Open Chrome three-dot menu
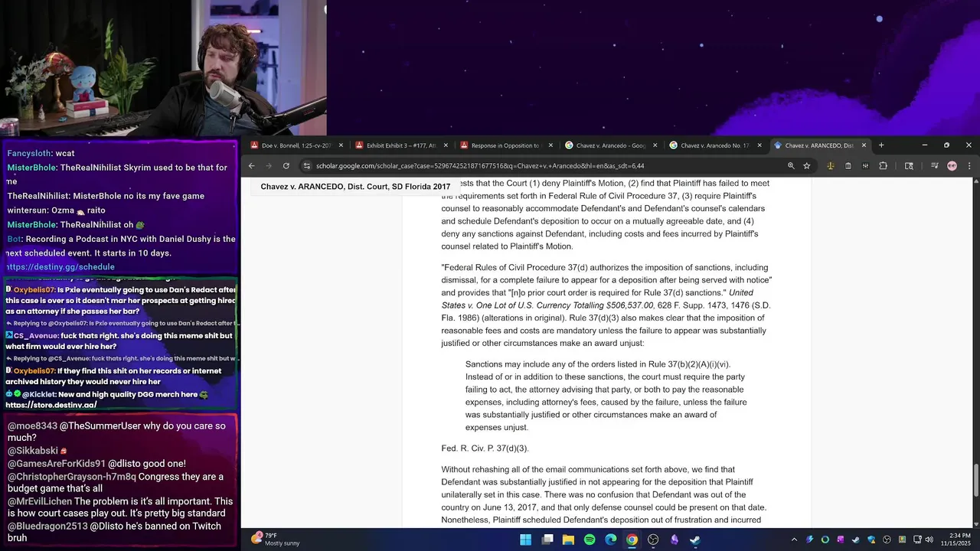The height and width of the screenshot is (551, 980). 969,166
